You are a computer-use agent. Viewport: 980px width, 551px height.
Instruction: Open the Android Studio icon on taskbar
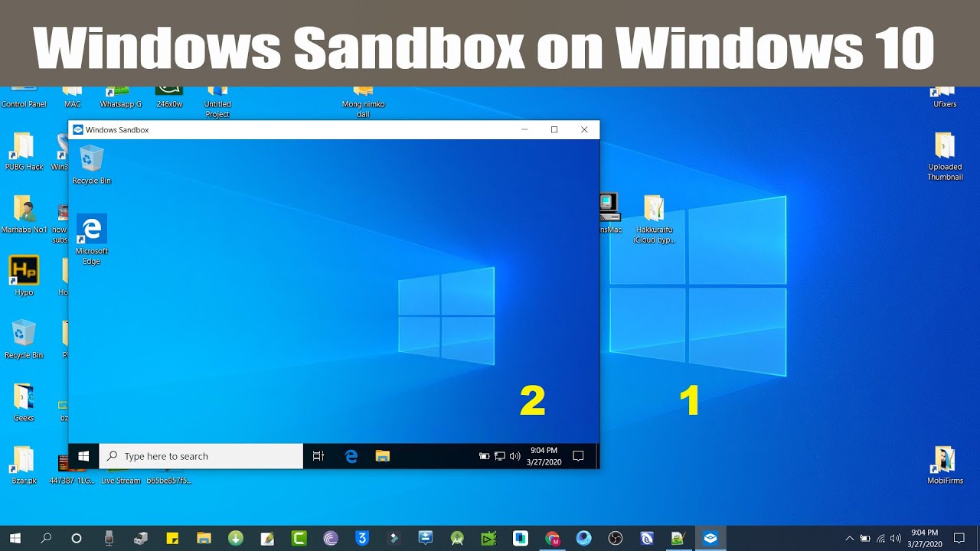(x=457, y=538)
